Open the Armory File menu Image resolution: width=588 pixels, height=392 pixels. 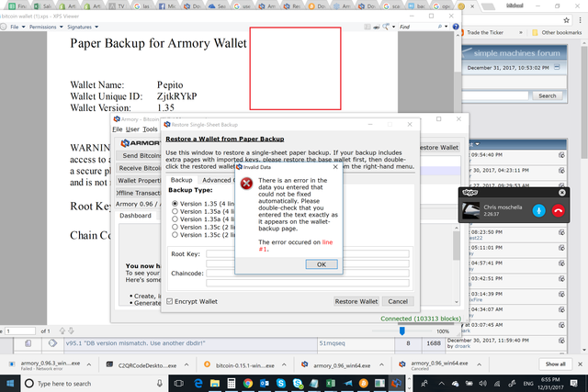coord(118,129)
